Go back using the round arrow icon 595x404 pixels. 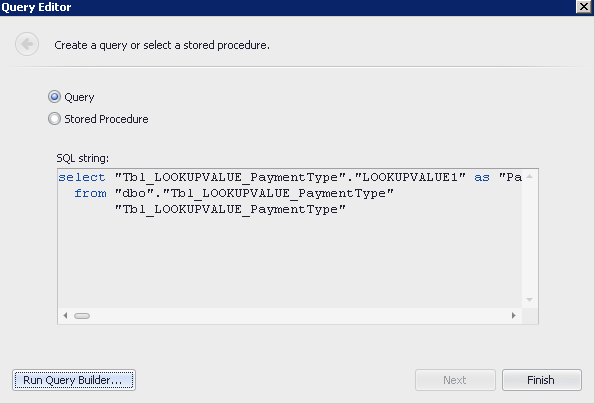point(27,44)
